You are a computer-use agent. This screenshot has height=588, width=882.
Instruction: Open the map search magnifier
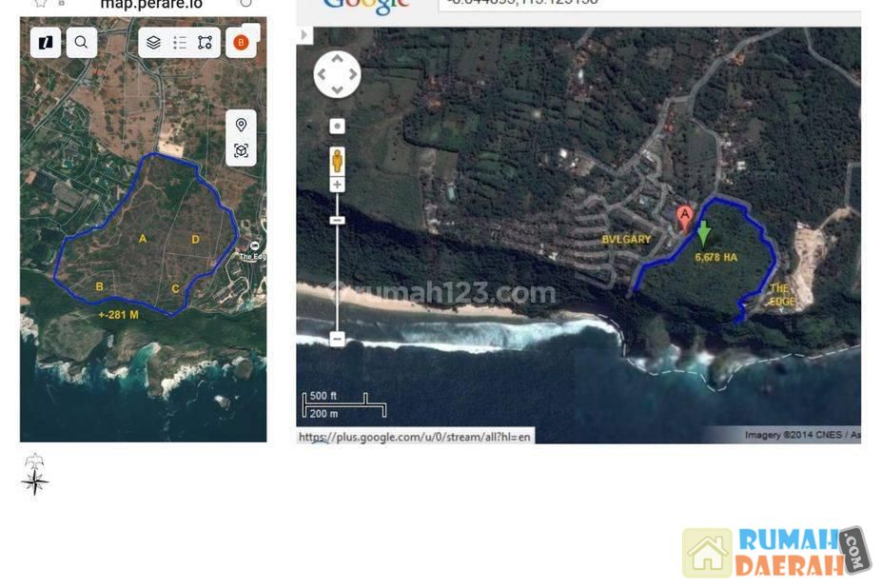coord(81,42)
